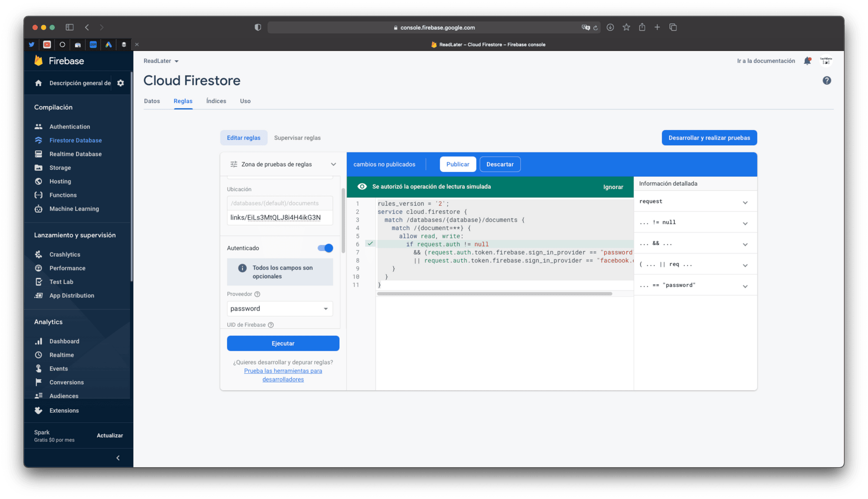
Task: Toggle the Safari sidebar button
Action: point(69,27)
